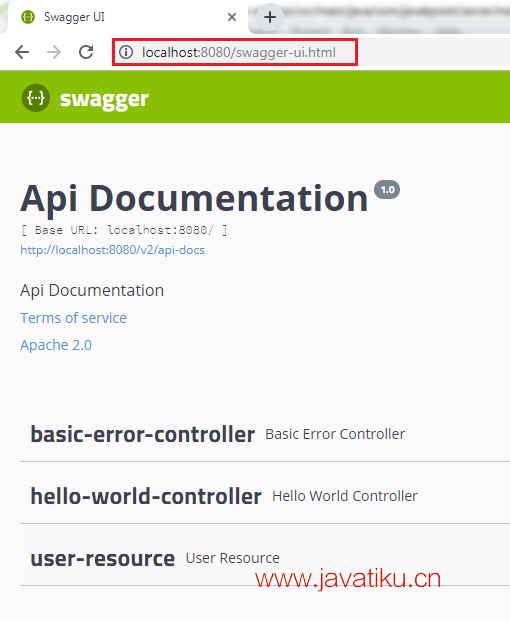The width and height of the screenshot is (510, 621).
Task: Click the browser back arrow
Action: tap(22, 52)
